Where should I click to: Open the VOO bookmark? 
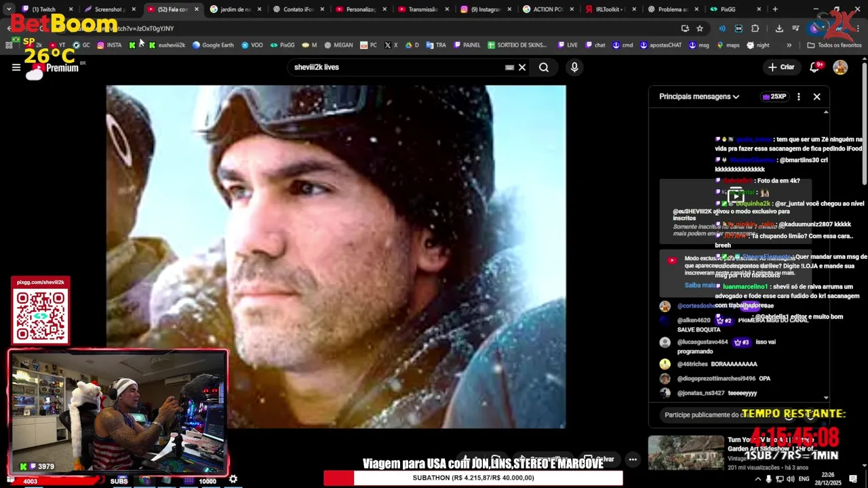(x=252, y=45)
